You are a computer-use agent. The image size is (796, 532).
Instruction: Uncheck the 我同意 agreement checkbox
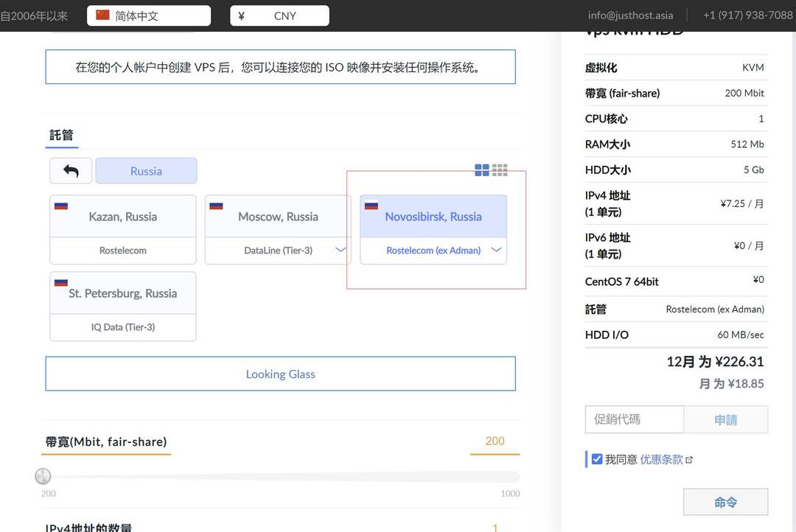[596, 458]
